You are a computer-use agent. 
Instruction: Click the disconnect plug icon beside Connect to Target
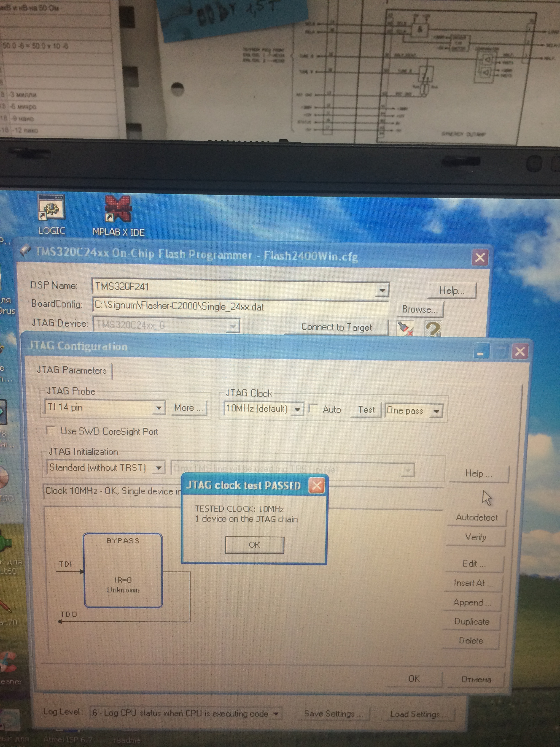point(405,328)
